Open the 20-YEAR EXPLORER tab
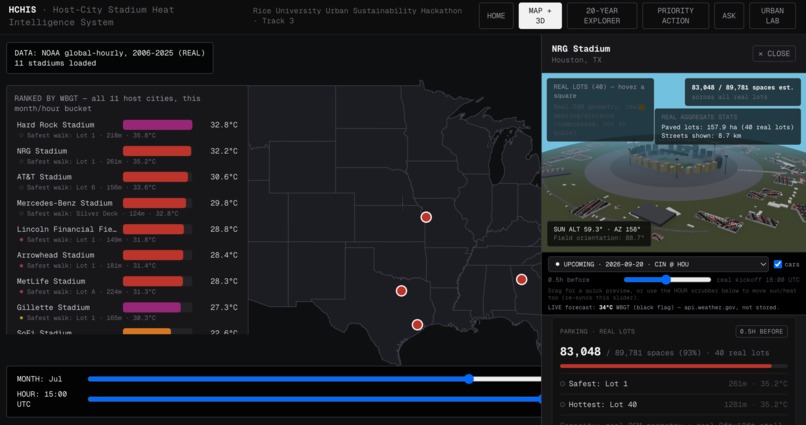 602,16
